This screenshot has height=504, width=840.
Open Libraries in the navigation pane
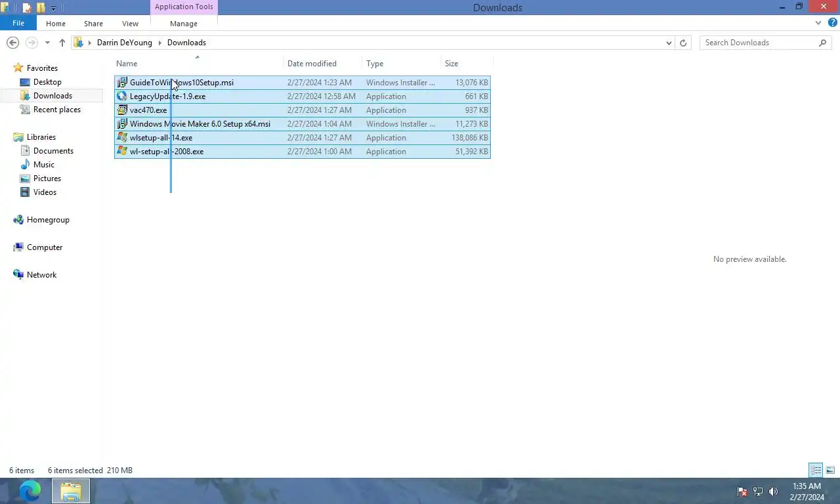(x=41, y=137)
